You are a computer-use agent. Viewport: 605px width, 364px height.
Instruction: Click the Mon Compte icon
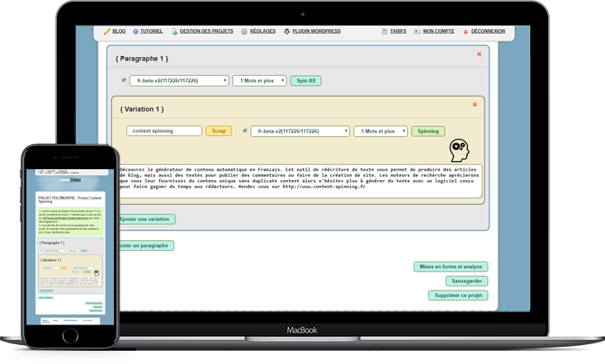417,31
